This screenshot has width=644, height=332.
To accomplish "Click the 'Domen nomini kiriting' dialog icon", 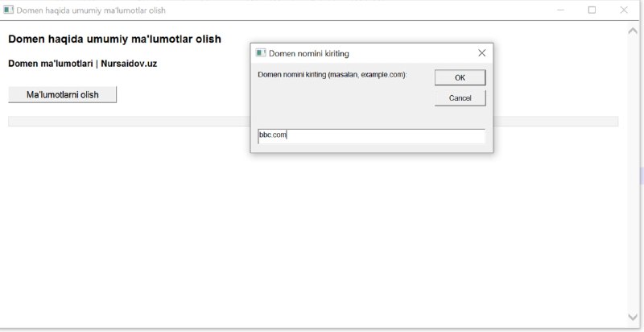I will 260,53.
